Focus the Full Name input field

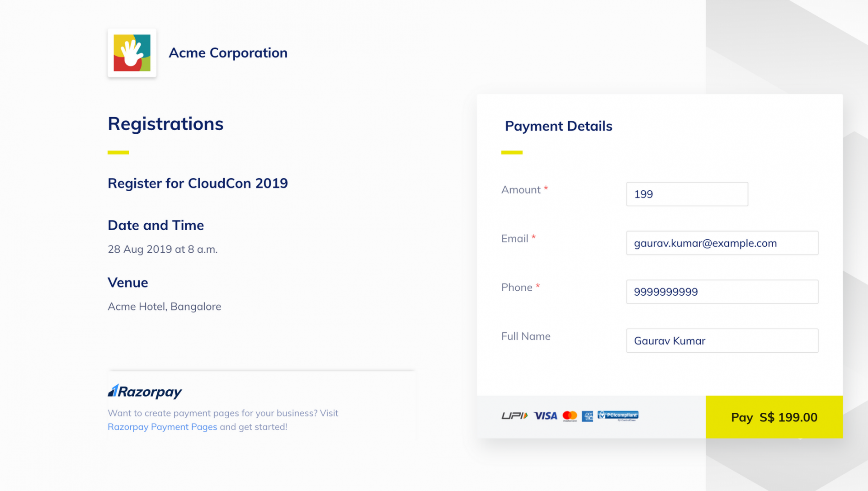[x=722, y=340]
